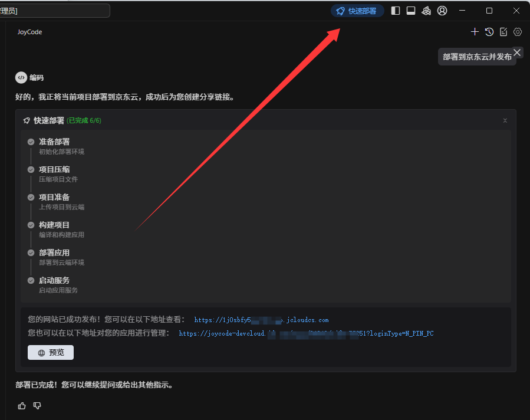The height and width of the screenshot is (420, 530).
Task: Minimize the application window
Action: point(462,11)
